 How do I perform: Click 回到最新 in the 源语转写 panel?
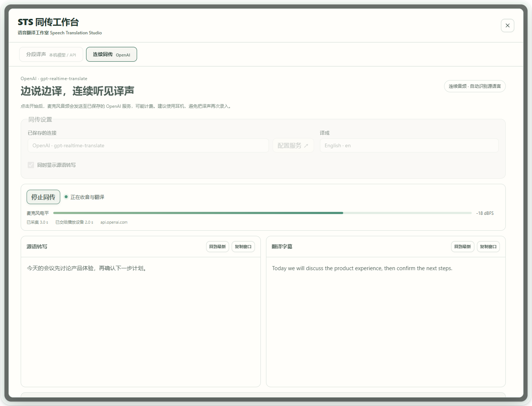(218, 247)
